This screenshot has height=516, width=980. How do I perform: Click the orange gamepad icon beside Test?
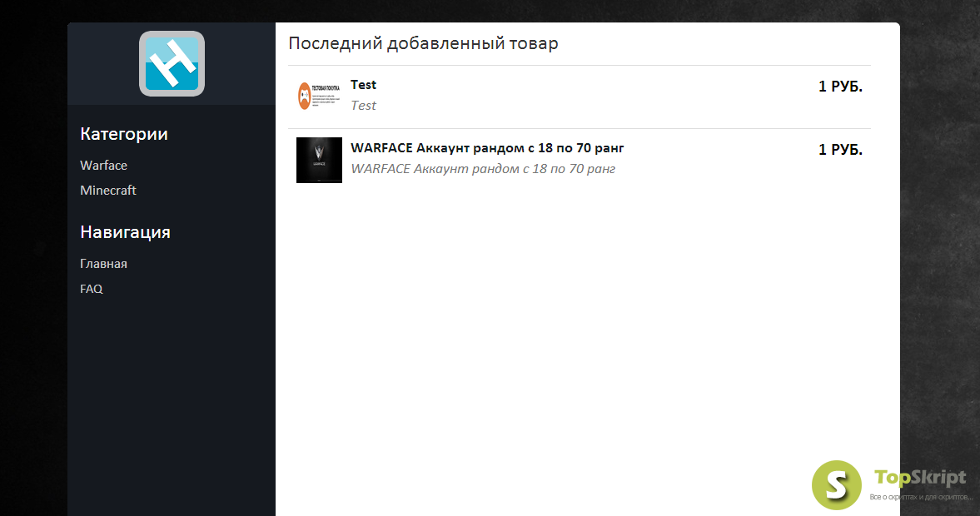coord(304,97)
